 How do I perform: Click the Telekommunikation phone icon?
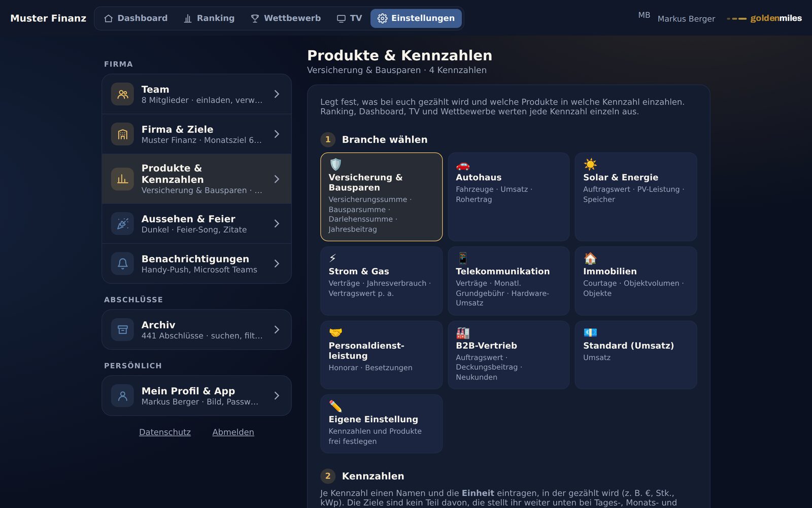click(462, 258)
